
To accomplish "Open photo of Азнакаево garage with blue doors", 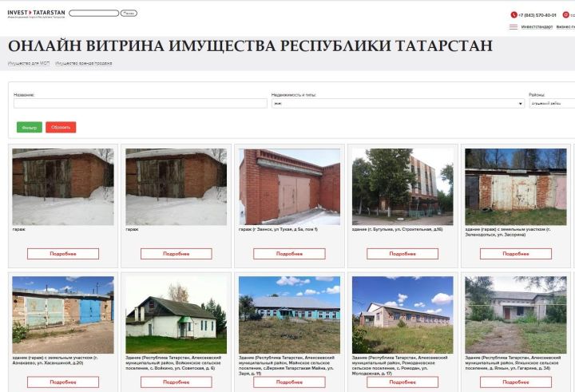I will [x=63, y=315].
